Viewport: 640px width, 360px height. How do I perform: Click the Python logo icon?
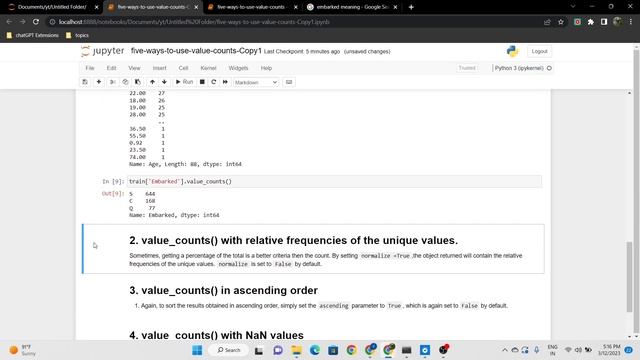(x=512, y=51)
